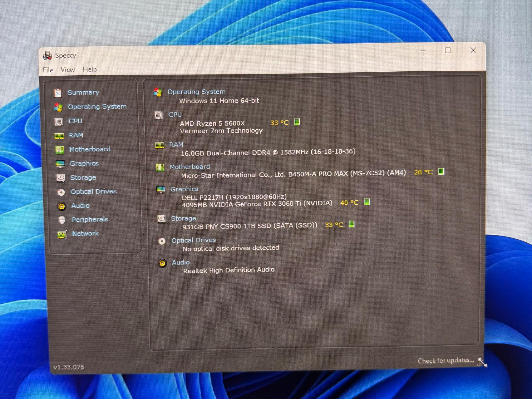Viewport: 532px width, 399px height.
Task: Click the Graphics monitor icon in the sidebar
Action: 60,164
